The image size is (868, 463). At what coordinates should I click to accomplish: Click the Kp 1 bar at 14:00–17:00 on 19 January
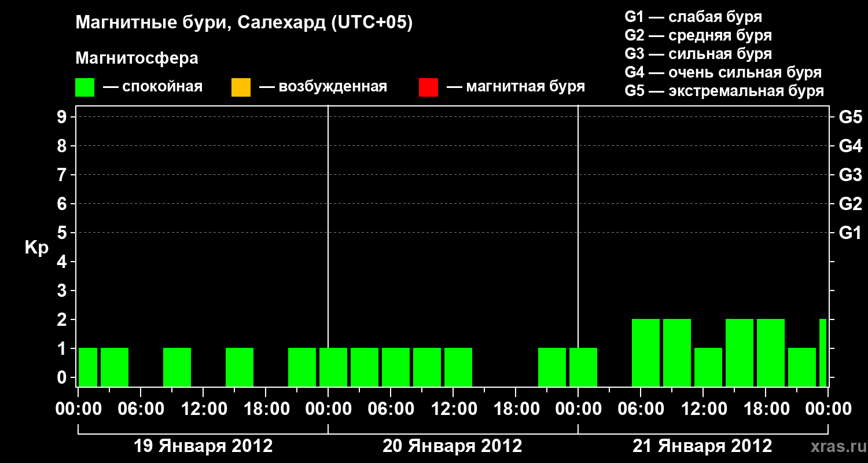(x=240, y=367)
